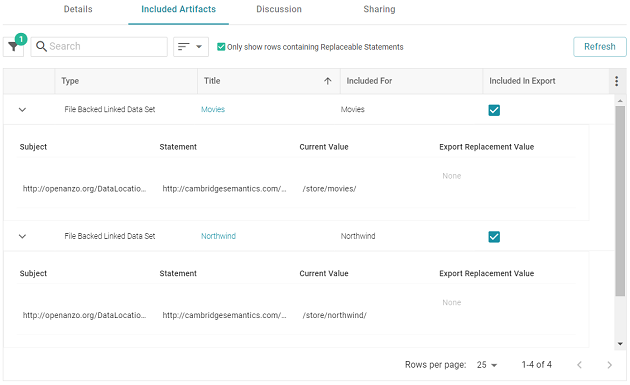The image size is (630, 385).
Task: Open the three-dot column options menu
Action: (x=616, y=81)
